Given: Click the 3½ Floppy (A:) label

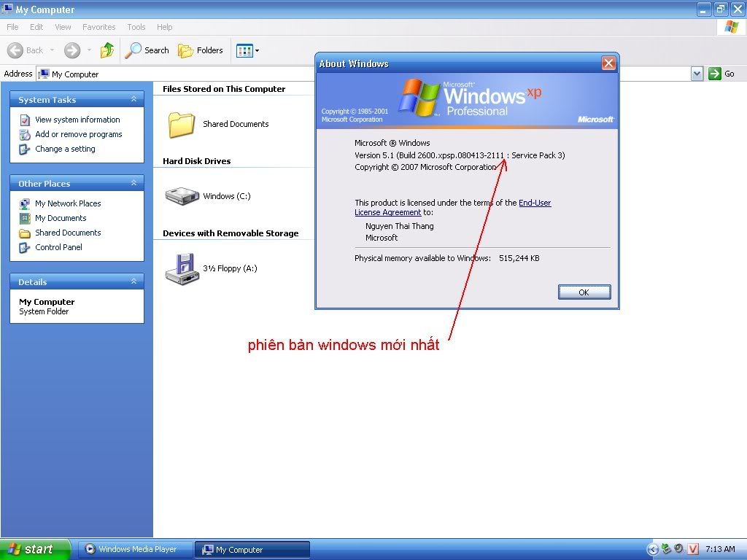Looking at the screenshot, I should click(230, 268).
